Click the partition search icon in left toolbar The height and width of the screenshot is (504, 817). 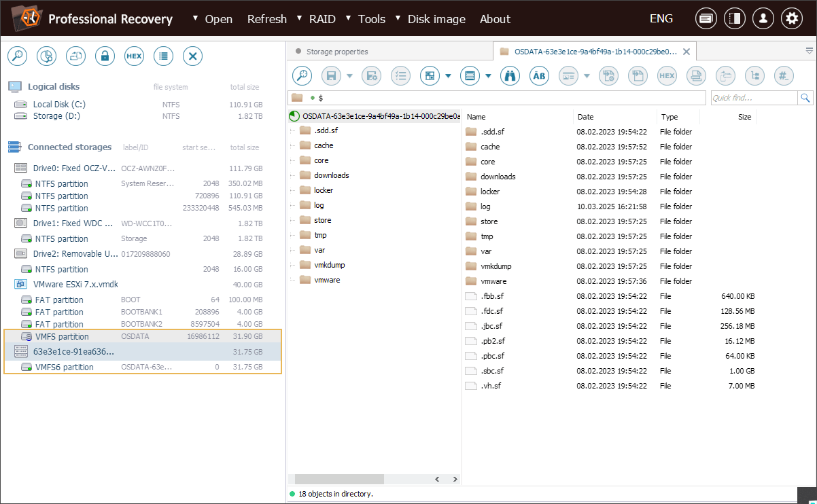[x=46, y=56]
